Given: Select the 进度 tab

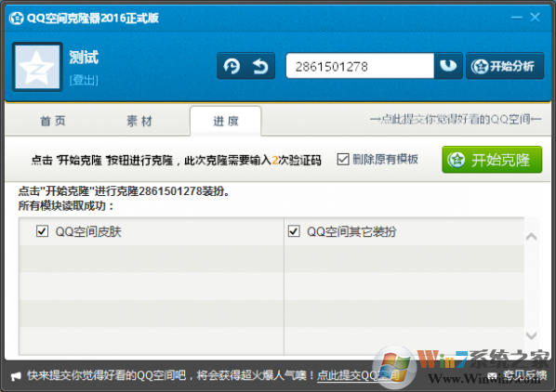Looking at the screenshot, I should point(226,121).
